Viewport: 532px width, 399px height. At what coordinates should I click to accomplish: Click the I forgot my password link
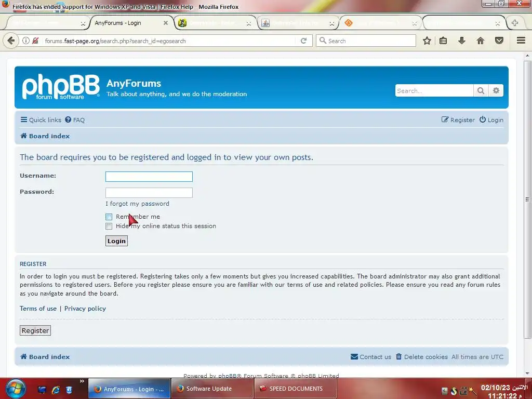click(137, 204)
